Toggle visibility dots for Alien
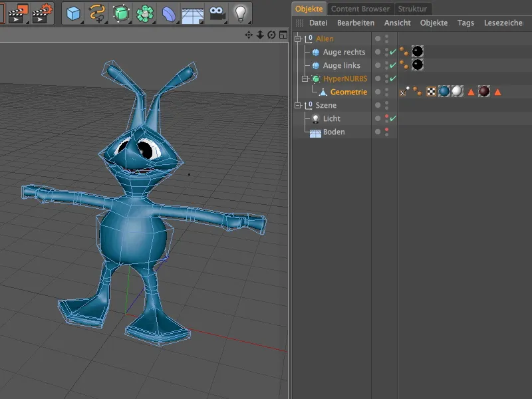Screen dimensions: 532x399 tap(386, 39)
